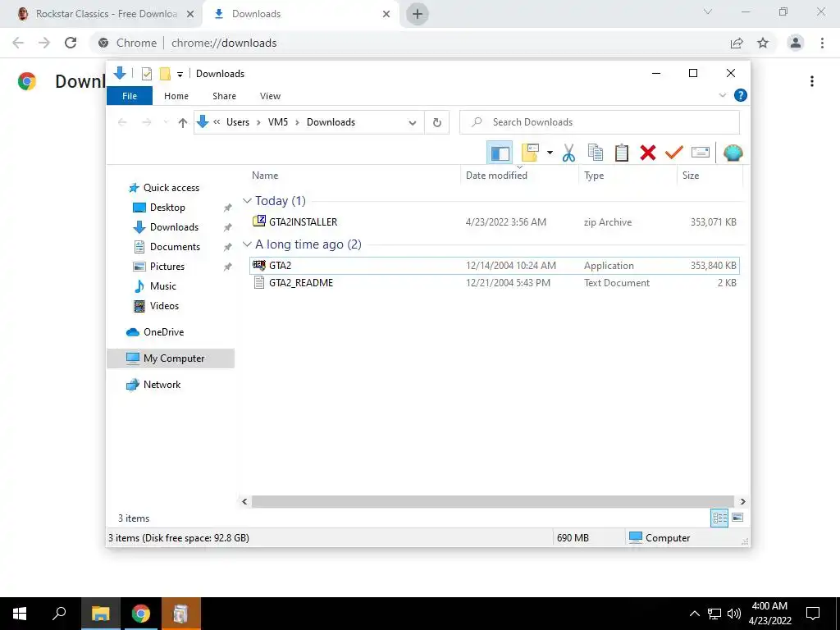Click the Explorer Back arrow

click(122, 123)
